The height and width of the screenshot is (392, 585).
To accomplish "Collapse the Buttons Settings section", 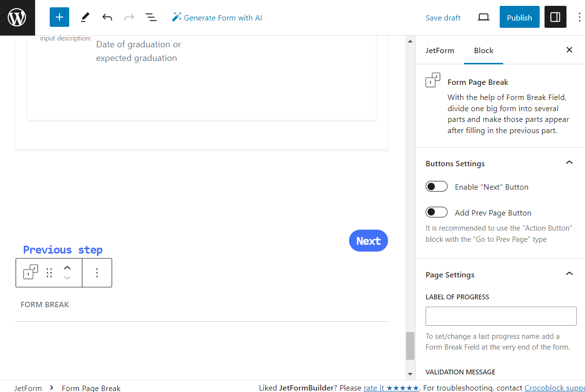I will 569,163.
